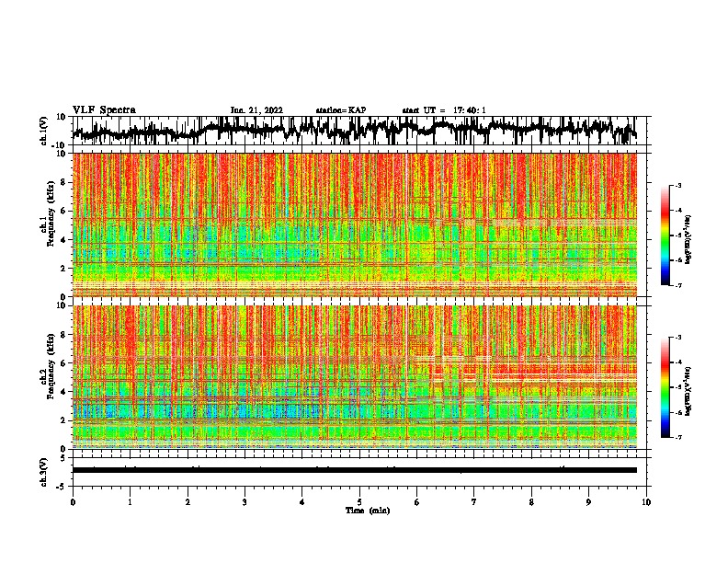Click the "8" kHz tick of ch.1 spectrogram
This screenshot has width=728, height=563.
tap(63, 182)
